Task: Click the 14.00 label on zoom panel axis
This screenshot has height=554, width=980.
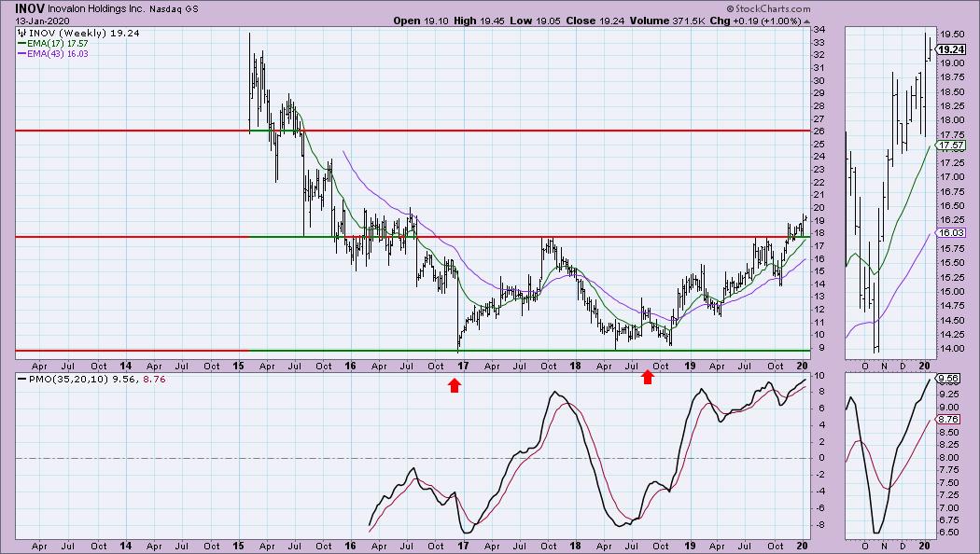Action: pyautogui.click(x=952, y=349)
